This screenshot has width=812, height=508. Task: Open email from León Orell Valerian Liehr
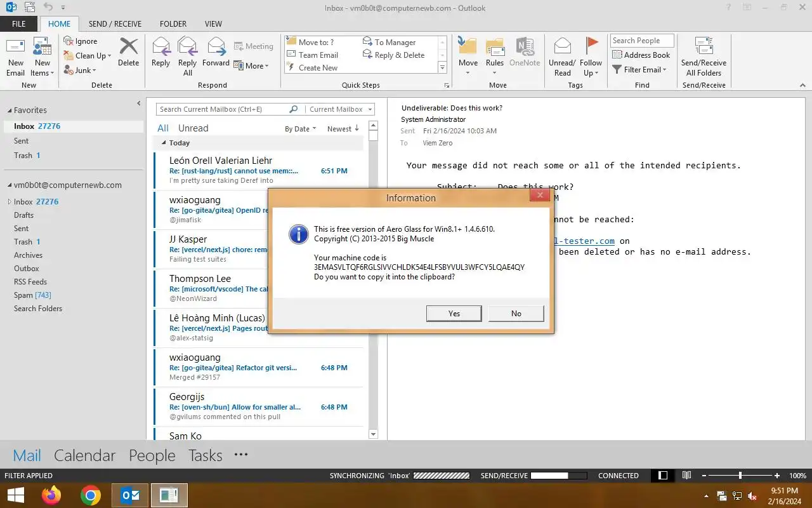(x=259, y=170)
